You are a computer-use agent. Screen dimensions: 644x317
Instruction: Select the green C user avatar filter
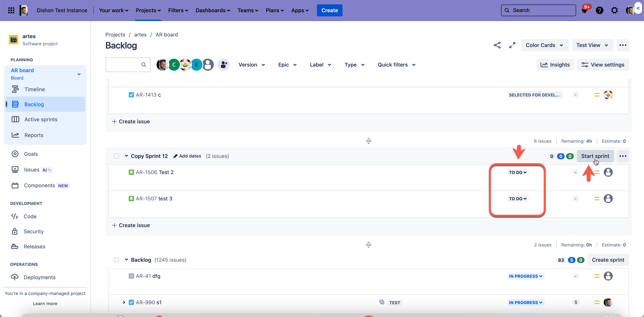click(174, 65)
